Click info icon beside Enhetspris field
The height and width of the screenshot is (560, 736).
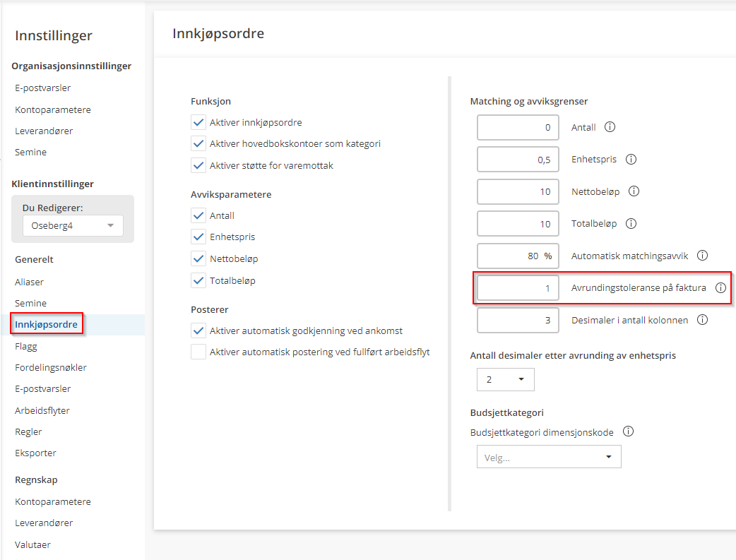click(x=631, y=160)
